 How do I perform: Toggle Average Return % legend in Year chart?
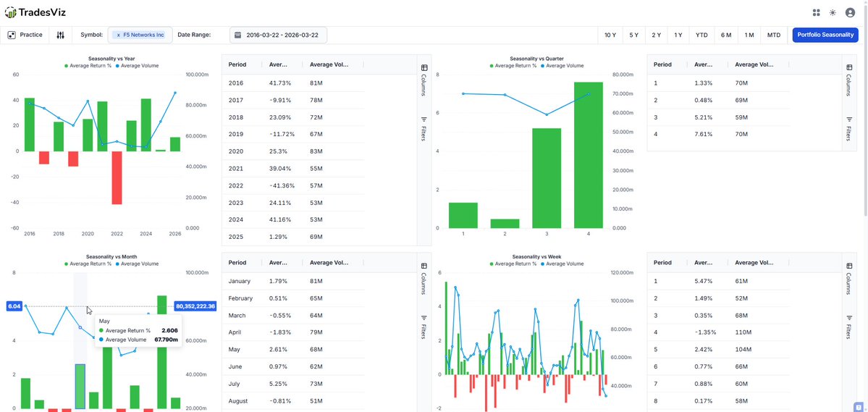tap(88, 65)
